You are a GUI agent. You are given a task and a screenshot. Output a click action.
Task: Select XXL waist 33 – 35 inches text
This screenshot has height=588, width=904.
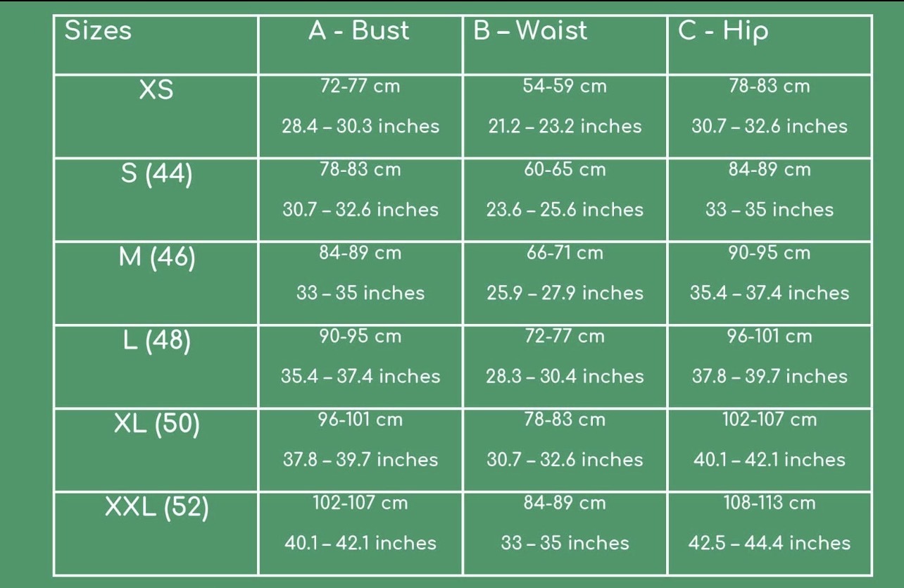pos(565,543)
